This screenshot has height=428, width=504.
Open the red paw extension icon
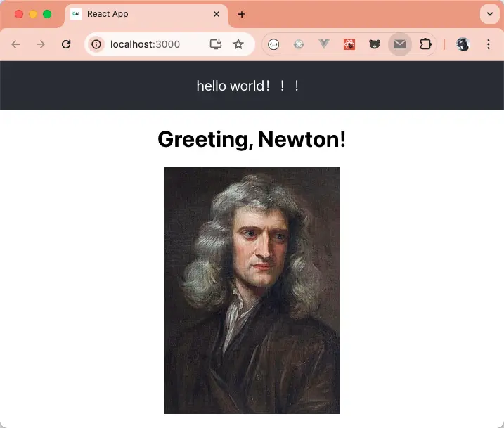pos(349,44)
